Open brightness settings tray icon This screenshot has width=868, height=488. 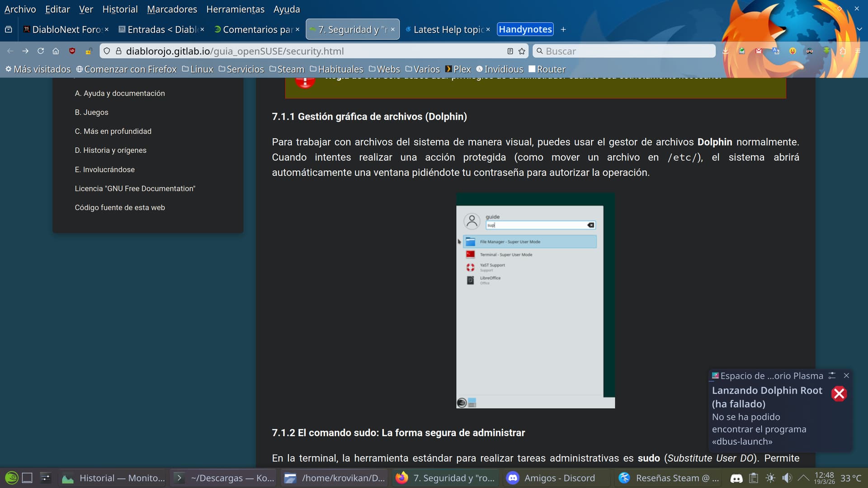pyautogui.click(x=770, y=478)
